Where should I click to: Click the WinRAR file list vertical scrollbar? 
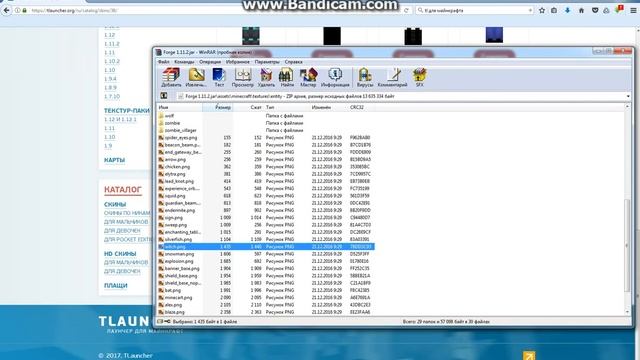click(x=627, y=245)
